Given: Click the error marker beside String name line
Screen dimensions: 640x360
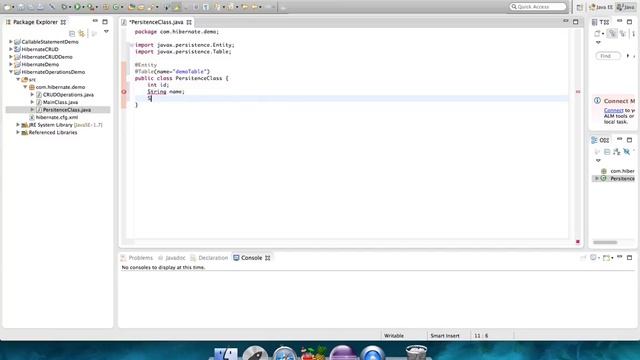Looking at the screenshot, I should [x=124, y=92].
